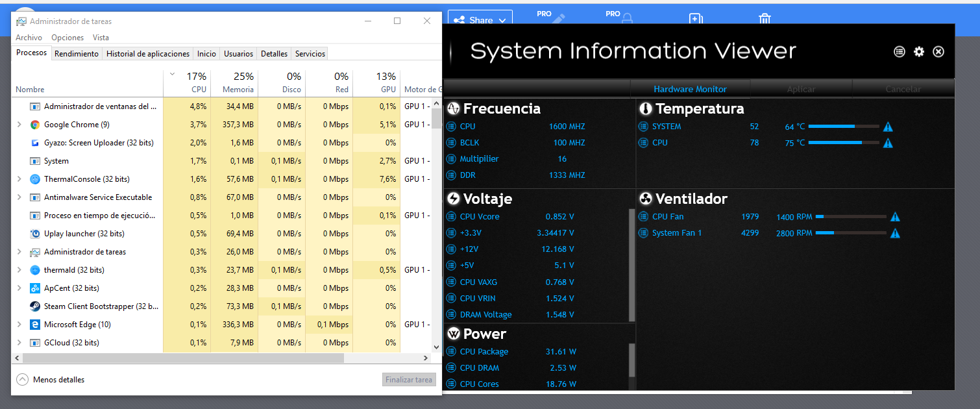Click the Voltaje section vertical scrollbar
980x409 pixels.
tap(632, 265)
